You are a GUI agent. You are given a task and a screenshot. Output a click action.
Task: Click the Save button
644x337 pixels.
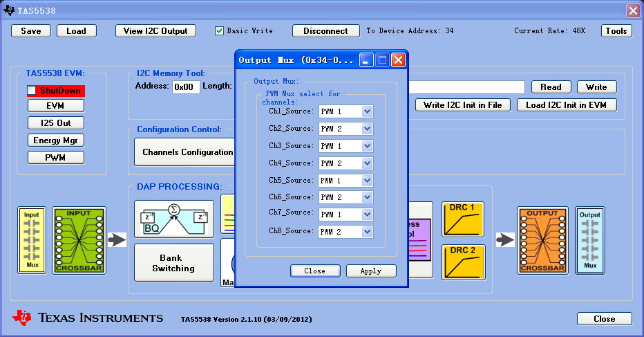(x=31, y=31)
